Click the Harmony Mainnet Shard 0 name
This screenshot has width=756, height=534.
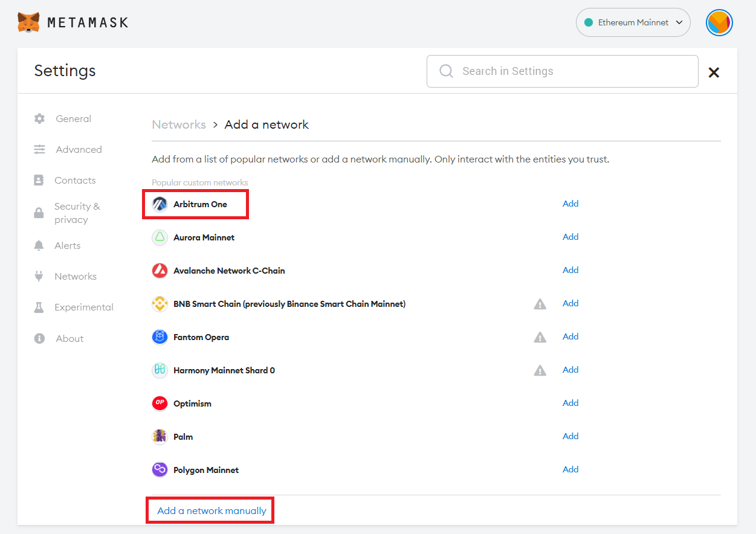[x=224, y=370]
